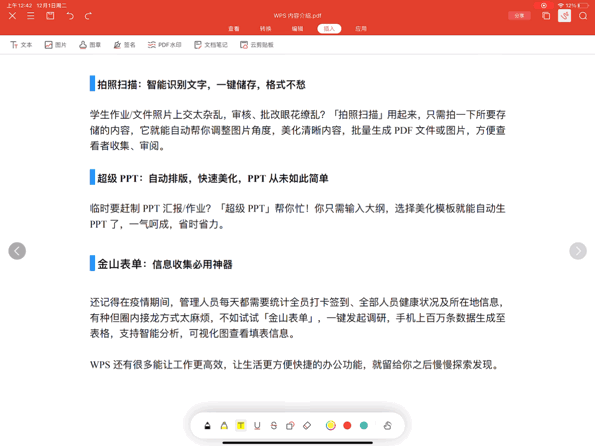Insert a PDF水印 watermark
Screen dimensions: 595x446
164,45
